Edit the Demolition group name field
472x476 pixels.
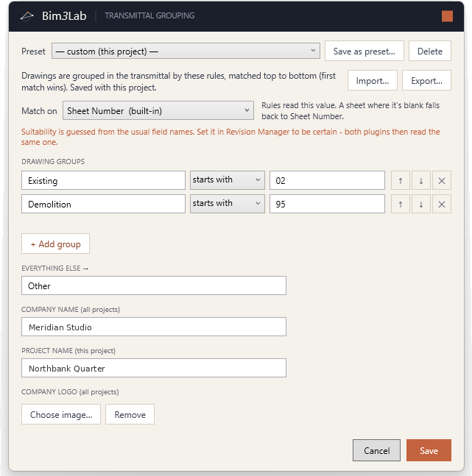103,204
